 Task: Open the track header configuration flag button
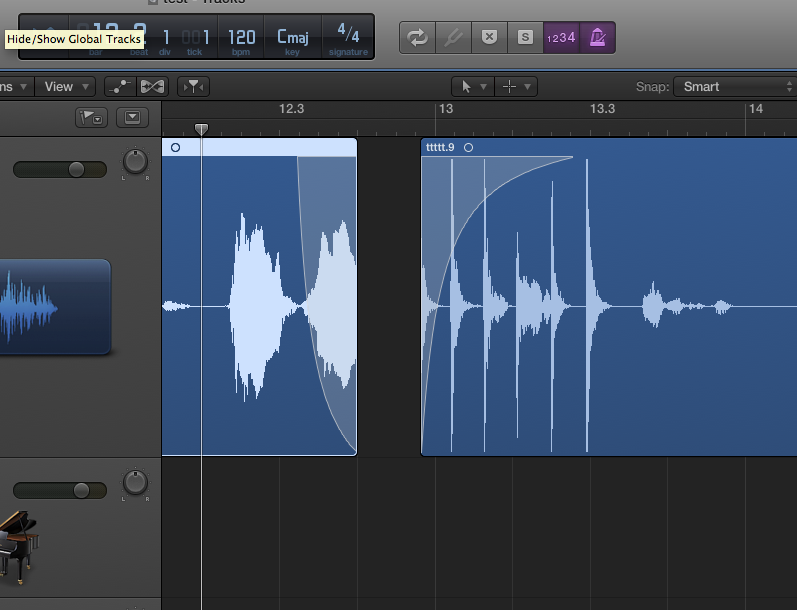(x=91, y=118)
